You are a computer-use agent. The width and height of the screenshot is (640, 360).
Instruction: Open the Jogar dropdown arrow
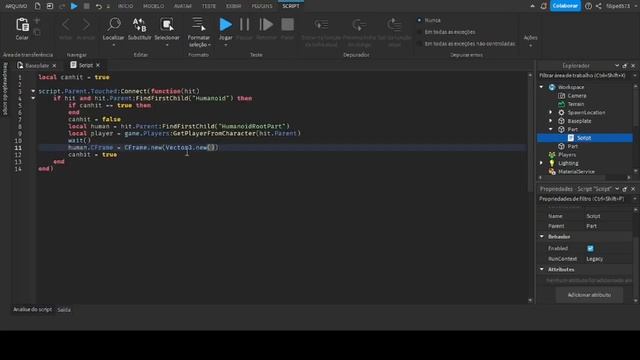click(x=226, y=45)
